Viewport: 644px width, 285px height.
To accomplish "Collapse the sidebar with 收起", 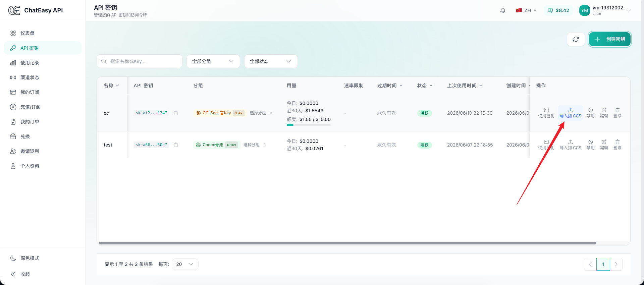I will 43,274.
